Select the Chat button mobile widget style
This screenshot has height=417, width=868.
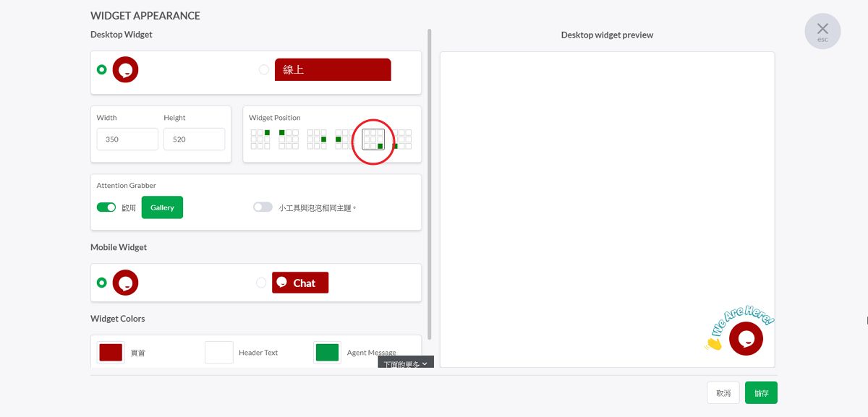(x=261, y=283)
